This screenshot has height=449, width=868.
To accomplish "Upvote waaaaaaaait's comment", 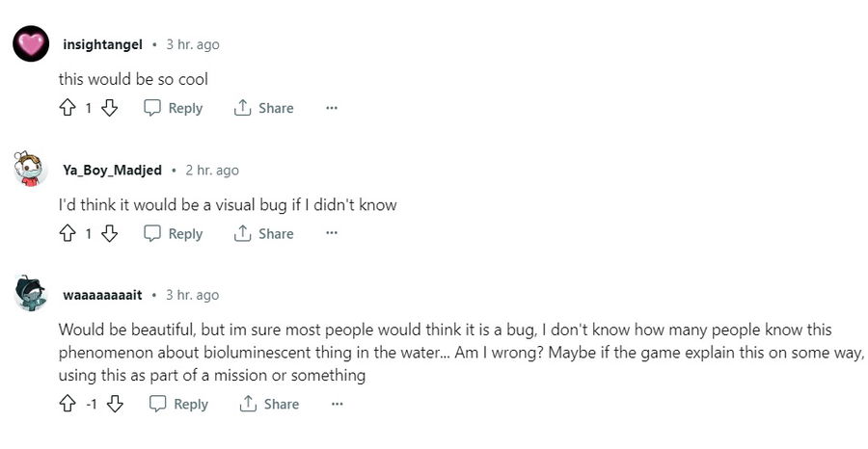I will pos(68,404).
